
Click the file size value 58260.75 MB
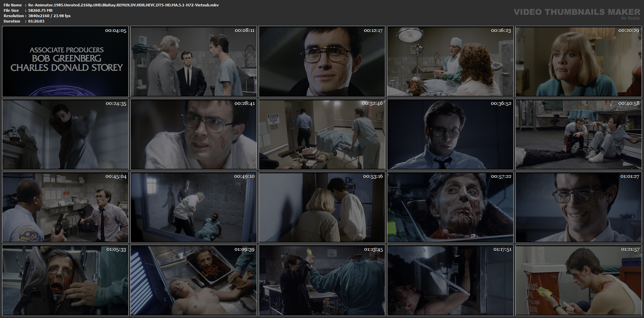(41, 10)
